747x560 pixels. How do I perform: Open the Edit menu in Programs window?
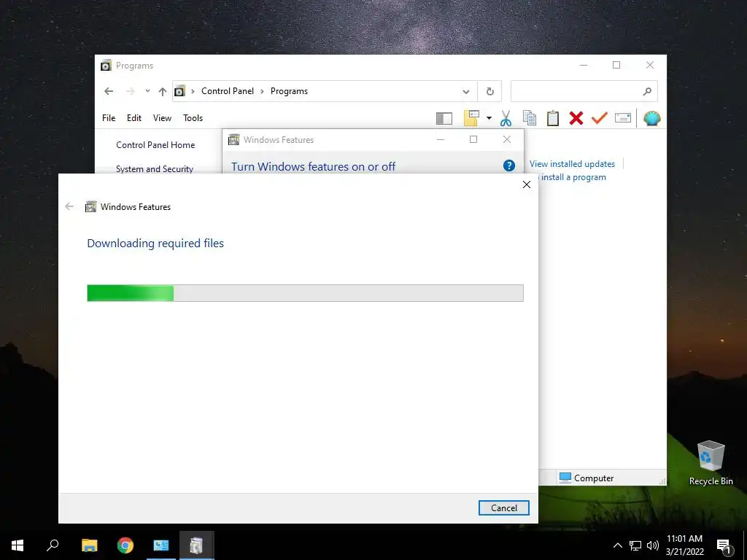coord(134,118)
